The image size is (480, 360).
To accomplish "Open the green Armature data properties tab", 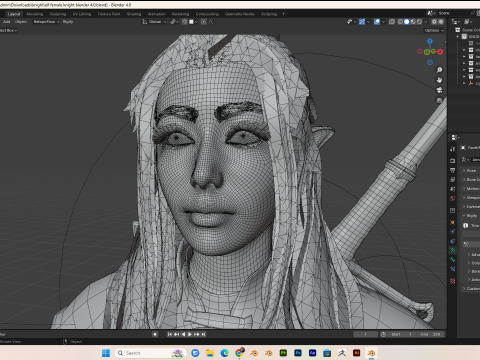I will click(x=452, y=250).
